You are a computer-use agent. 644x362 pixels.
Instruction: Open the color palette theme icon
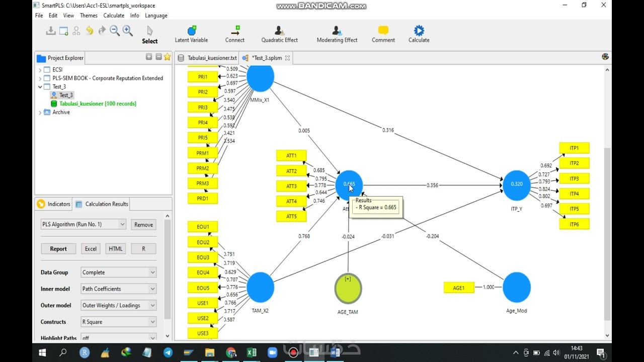[605, 57]
